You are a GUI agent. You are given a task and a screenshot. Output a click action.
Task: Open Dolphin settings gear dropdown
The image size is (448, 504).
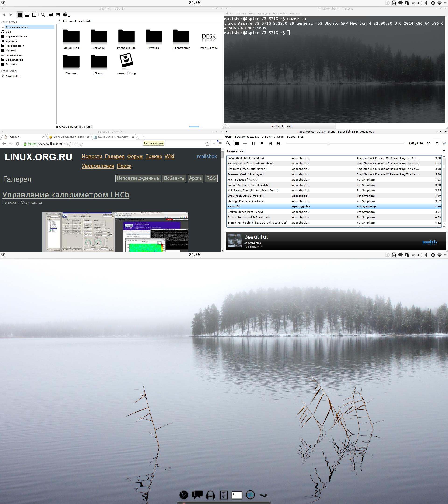66,15
